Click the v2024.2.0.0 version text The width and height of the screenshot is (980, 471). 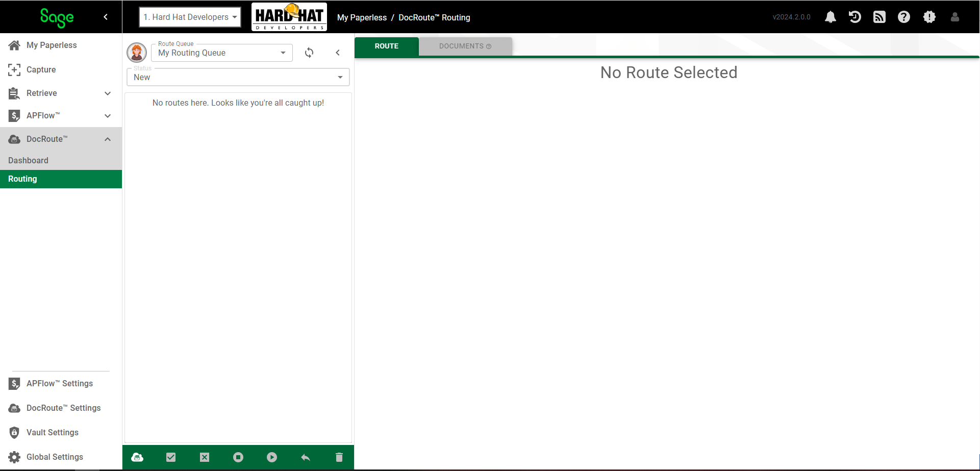click(791, 17)
